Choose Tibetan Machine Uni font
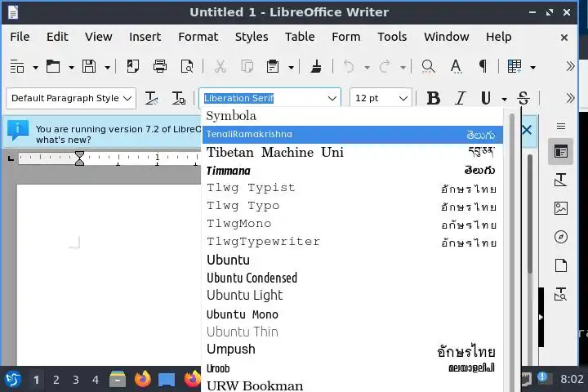588x392 pixels. (x=353, y=152)
